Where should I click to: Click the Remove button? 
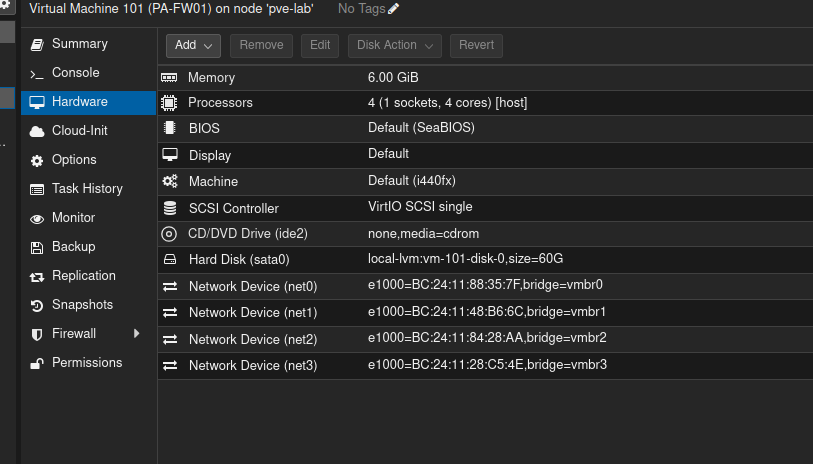click(261, 46)
